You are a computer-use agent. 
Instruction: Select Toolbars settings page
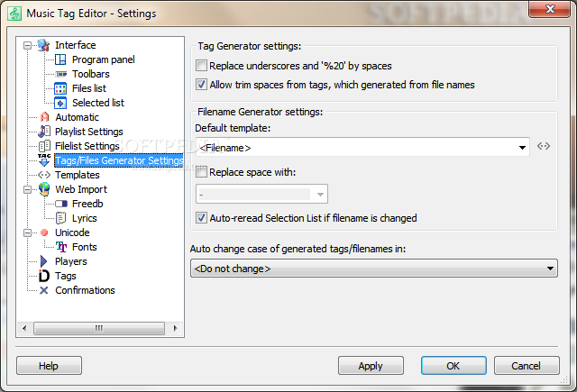[91, 74]
